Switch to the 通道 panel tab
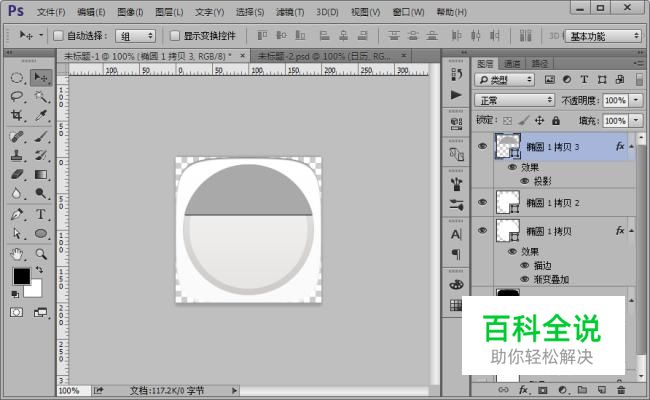The width and height of the screenshot is (650, 400). (512, 63)
